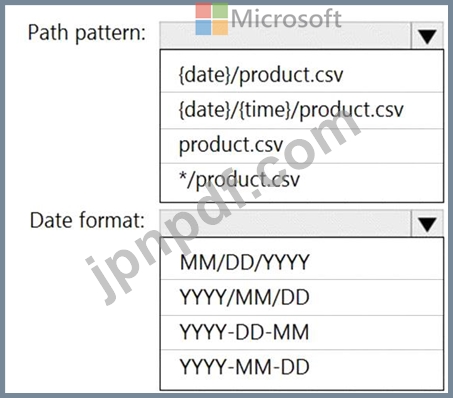The width and height of the screenshot is (453, 398).
Task: Click the Date format label
Action: click(87, 220)
